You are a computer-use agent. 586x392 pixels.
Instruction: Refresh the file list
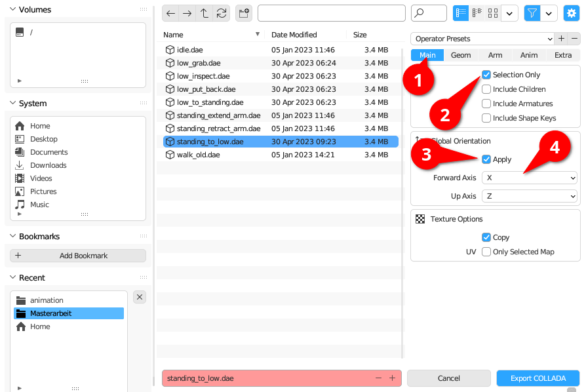[x=222, y=13]
